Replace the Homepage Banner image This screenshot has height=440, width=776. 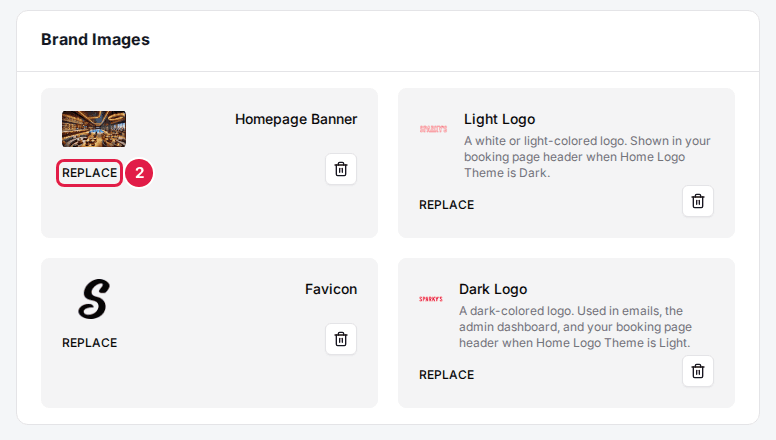[x=90, y=173]
